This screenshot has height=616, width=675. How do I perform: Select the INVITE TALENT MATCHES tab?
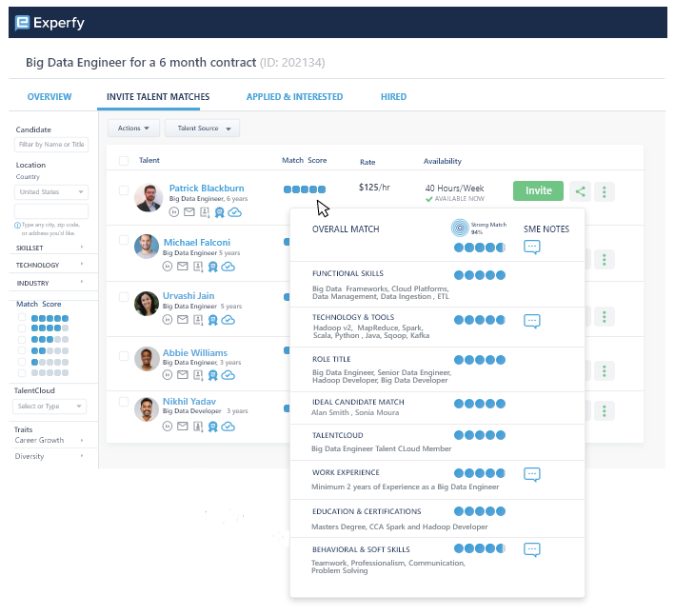[158, 97]
